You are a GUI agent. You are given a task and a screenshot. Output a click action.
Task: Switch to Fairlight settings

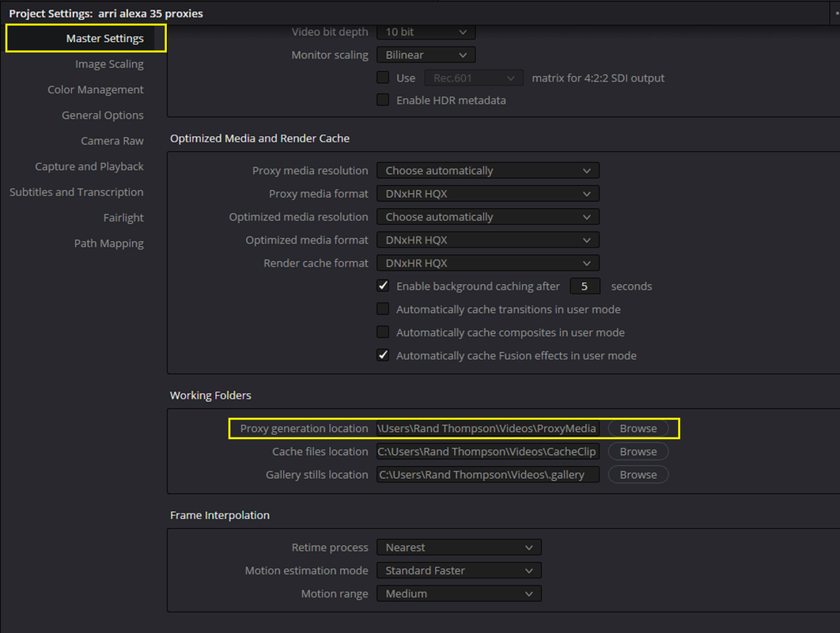coord(123,218)
